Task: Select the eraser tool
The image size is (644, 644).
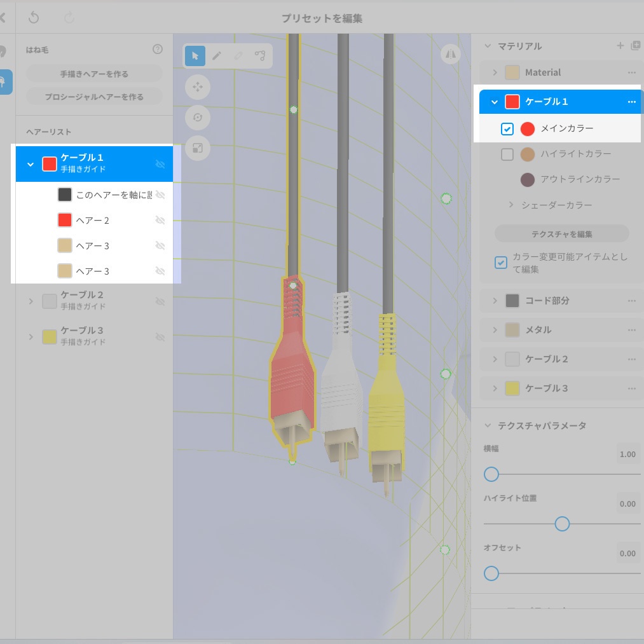Action: pos(238,56)
